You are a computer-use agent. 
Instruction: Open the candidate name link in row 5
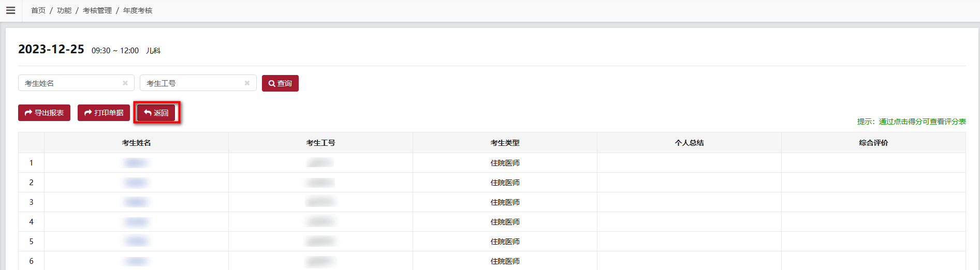[x=136, y=242]
